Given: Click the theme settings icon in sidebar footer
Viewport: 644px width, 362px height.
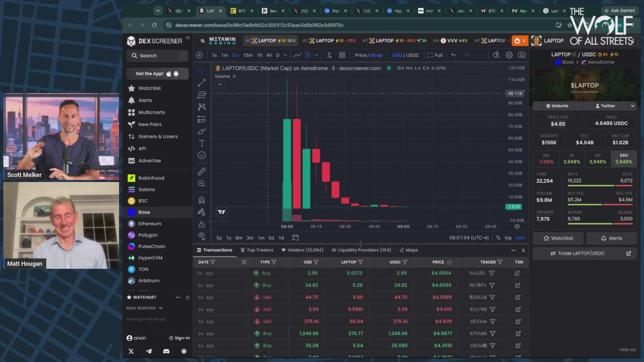Looking at the screenshot, I should pos(184,351).
